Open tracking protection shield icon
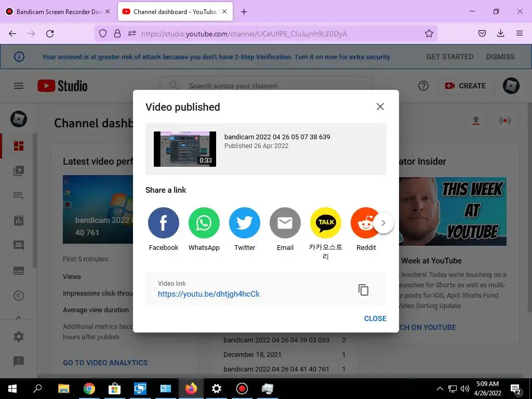The image size is (532, 399). 103,33
